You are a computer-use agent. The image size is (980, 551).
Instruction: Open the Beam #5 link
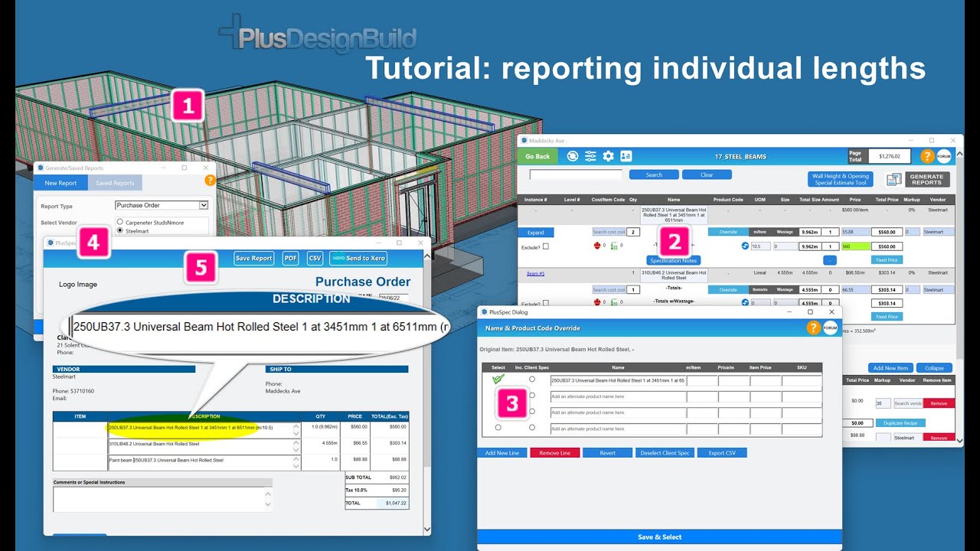click(535, 273)
